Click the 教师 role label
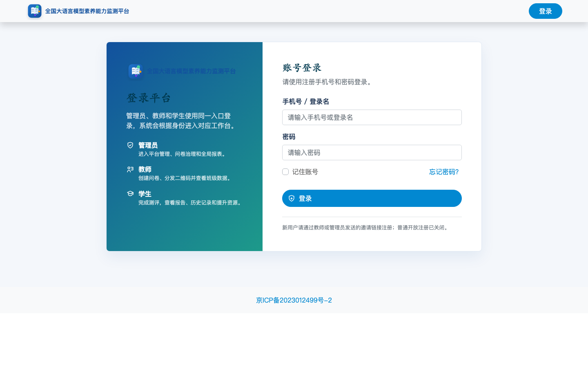 pos(145,169)
